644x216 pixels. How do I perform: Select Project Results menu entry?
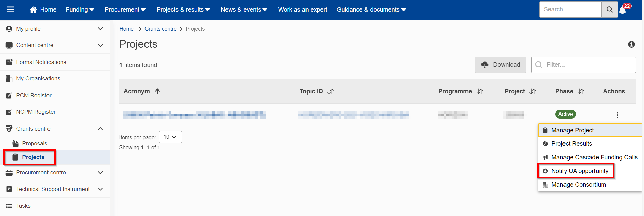click(589, 144)
